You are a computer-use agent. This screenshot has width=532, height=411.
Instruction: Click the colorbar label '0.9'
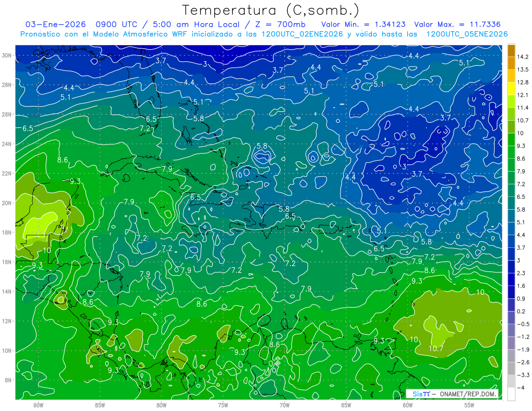521,298
